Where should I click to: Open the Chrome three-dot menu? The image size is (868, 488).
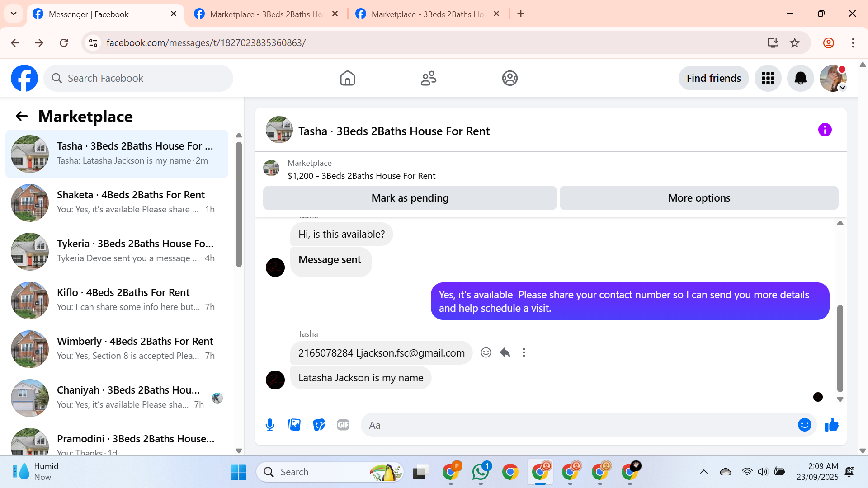(853, 43)
